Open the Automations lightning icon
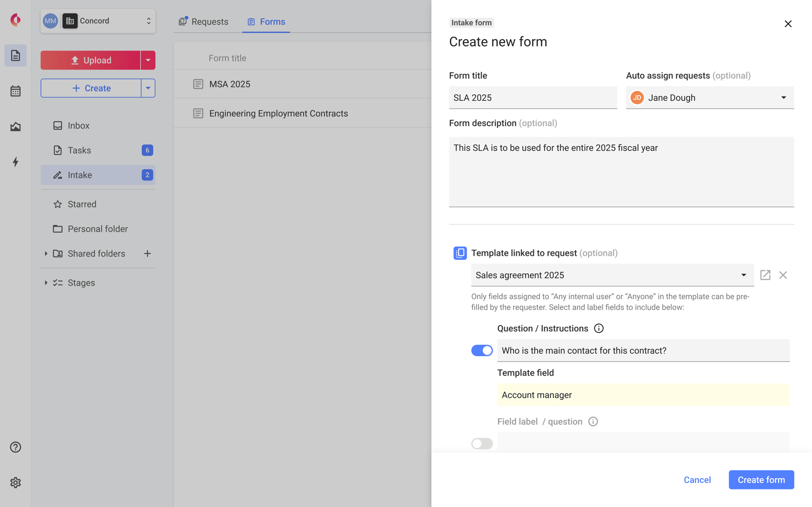Screen dimensions: 812x507 click(15, 162)
